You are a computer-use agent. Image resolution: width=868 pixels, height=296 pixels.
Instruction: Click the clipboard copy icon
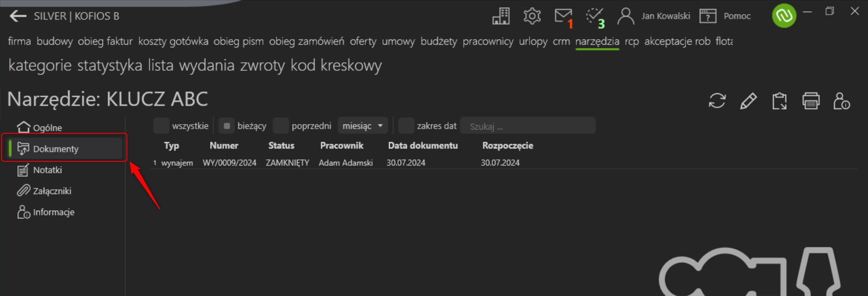coord(779,101)
